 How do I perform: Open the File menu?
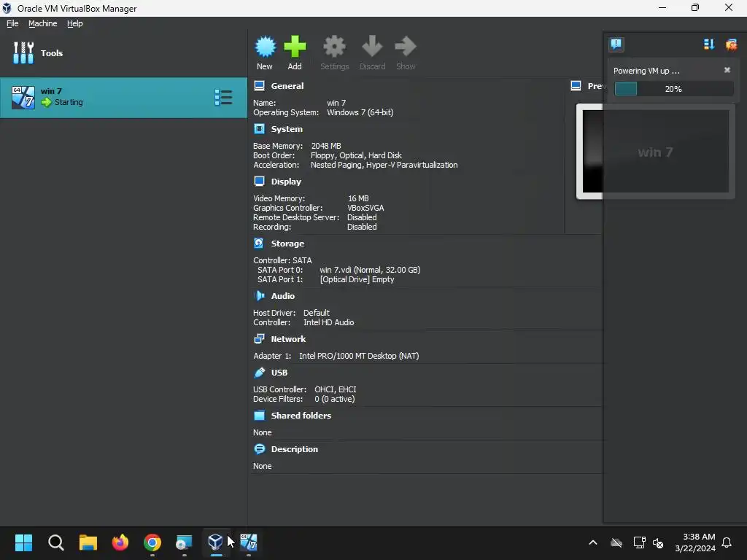12,23
